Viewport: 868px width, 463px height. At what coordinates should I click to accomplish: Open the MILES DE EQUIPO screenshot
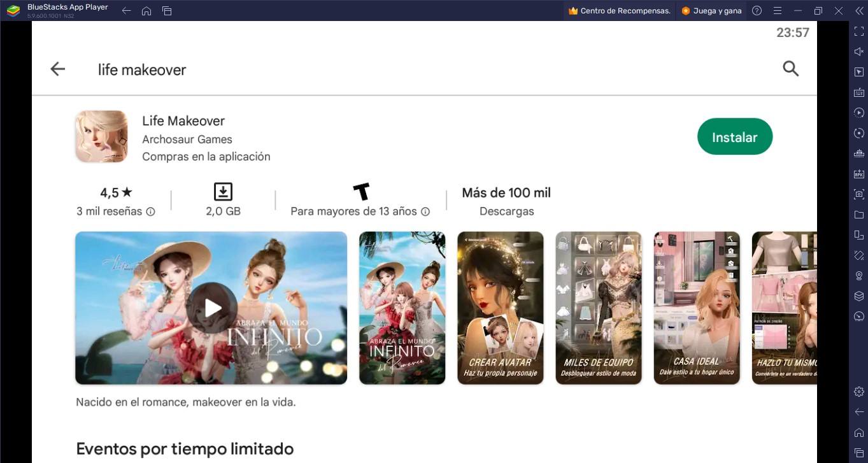pos(599,308)
